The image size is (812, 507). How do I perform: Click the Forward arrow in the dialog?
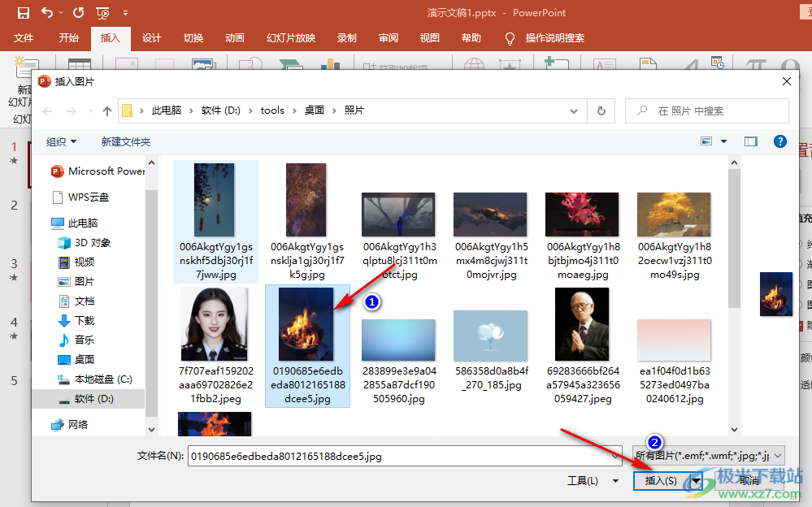point(72,111)
